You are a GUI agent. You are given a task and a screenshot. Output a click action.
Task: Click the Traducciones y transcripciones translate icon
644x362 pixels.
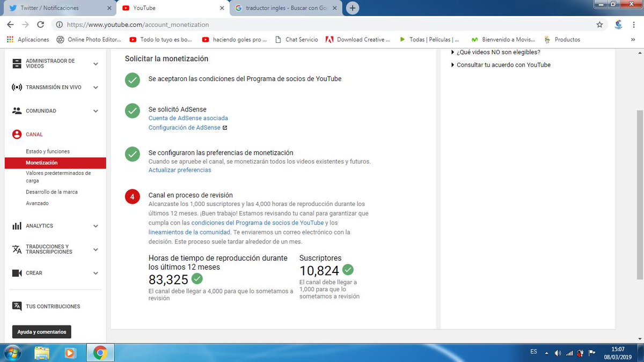(17, 249)
